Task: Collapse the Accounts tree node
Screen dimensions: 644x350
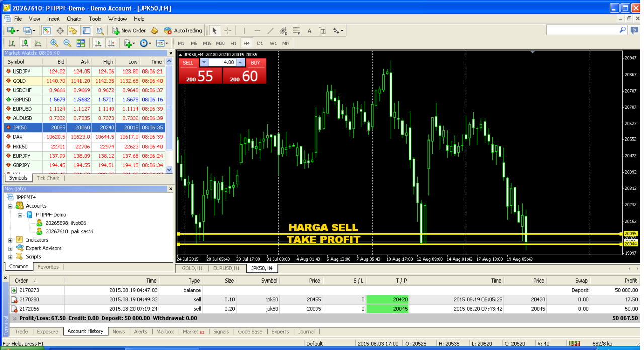Action: [x=10, y=206]
